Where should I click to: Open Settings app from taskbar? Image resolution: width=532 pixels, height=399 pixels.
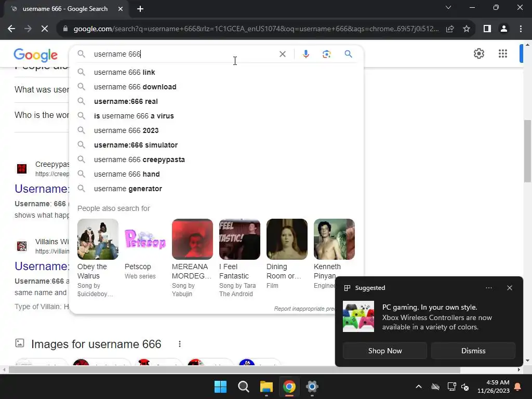pos(312,387)
